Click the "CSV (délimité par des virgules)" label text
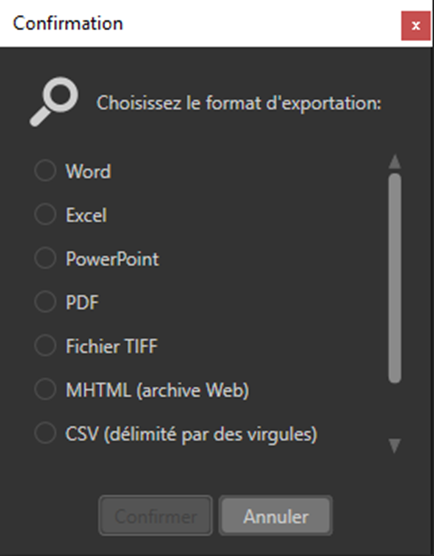Viewport: 434px width, 556px height. click(191, 434)
